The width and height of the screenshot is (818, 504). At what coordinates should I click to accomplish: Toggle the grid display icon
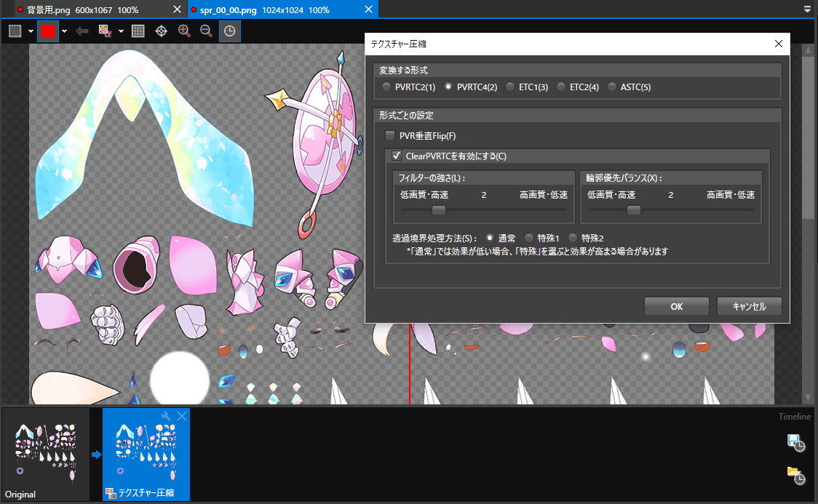click(x=138, y=31)
